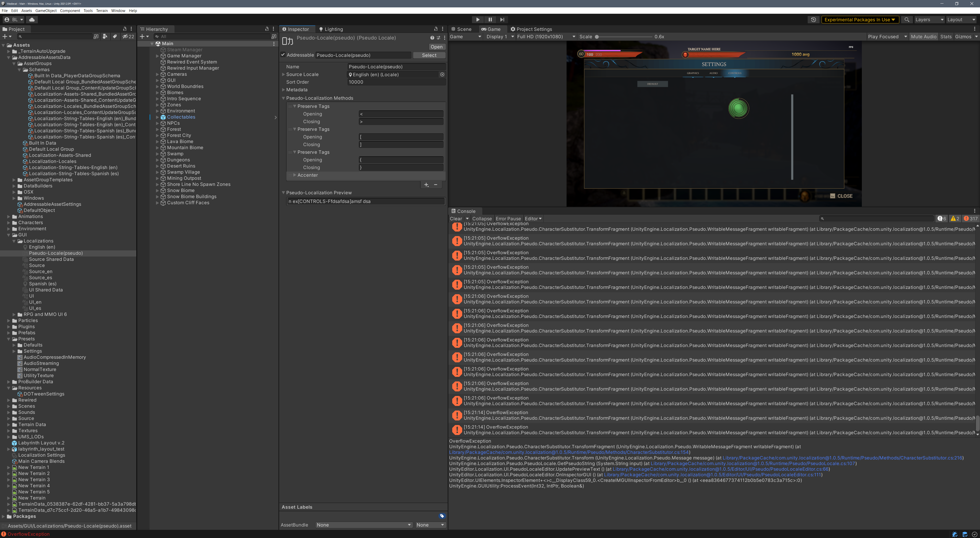The width and height of the screenshot is (980, 538).
Task: Expand the Accenter method foldout
Action: pyautogui.click(x=295, y=175)
